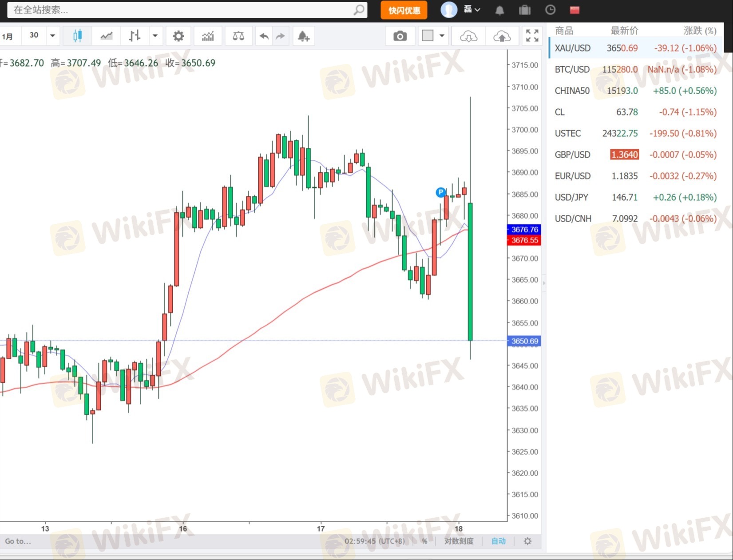The image size is (733, 560).
Task: Toggle auto scale 自动
Action: (499, 541)
